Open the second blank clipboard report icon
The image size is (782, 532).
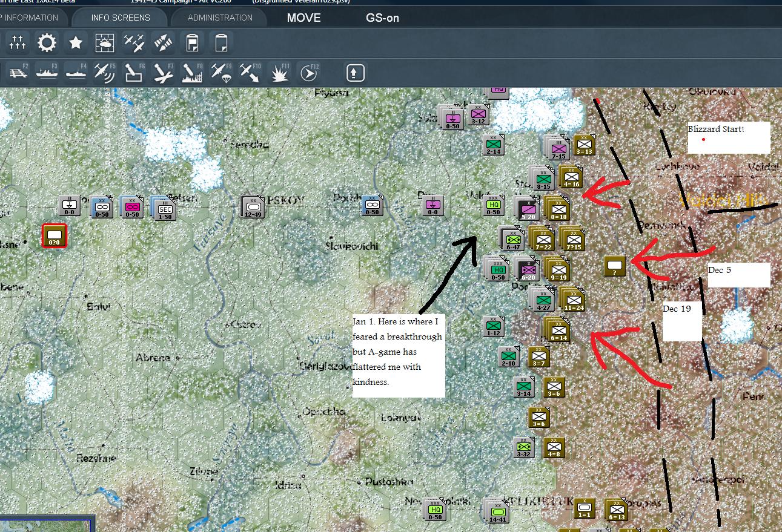[x=221, y=42]
